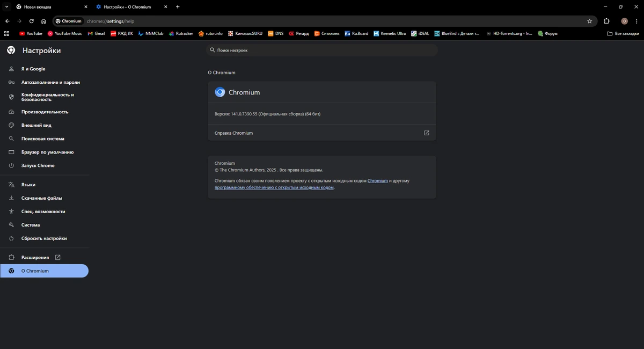This screenshot has width=644, height=349.
Task: Open the Rutracker bookmark
Action: [x=181, y=33]
